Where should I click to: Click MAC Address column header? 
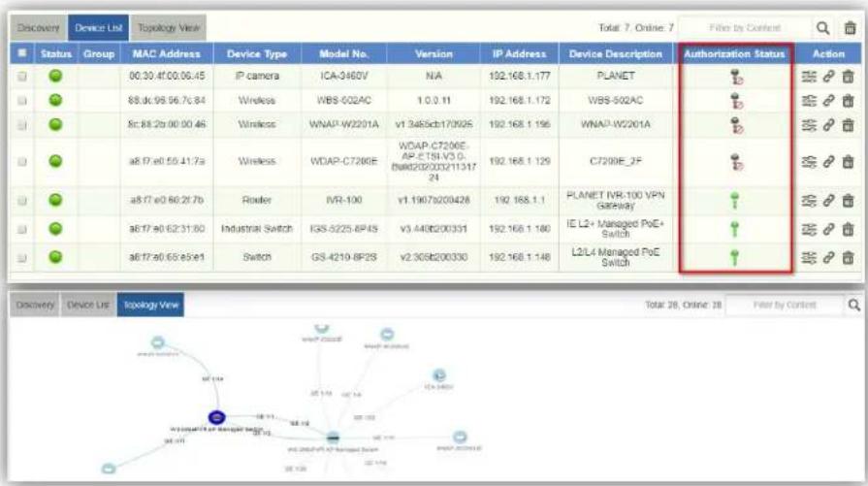(166, 53)
